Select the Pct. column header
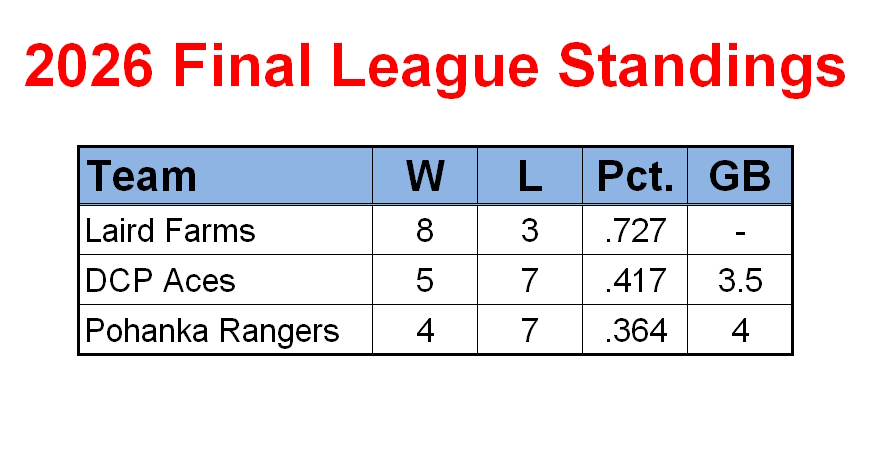The height and width of the screenshot is (453, 871). pyautogui.click(x=635, y=176)
